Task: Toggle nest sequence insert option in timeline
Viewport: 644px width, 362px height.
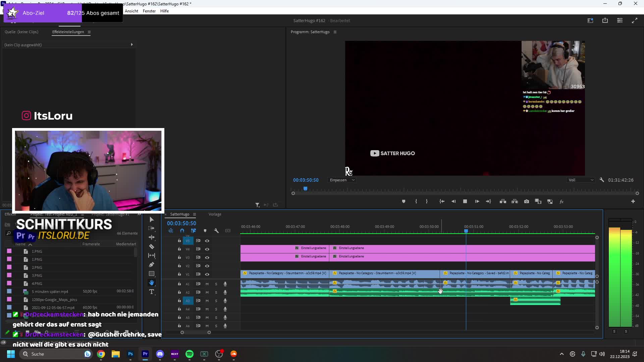Action: point(171,231)
